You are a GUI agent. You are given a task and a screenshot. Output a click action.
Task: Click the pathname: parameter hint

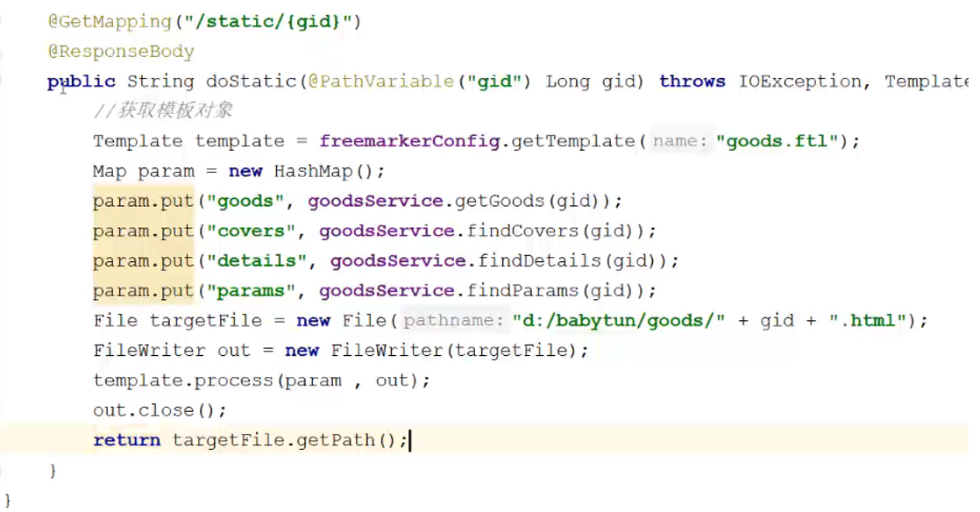coord(453,321)
